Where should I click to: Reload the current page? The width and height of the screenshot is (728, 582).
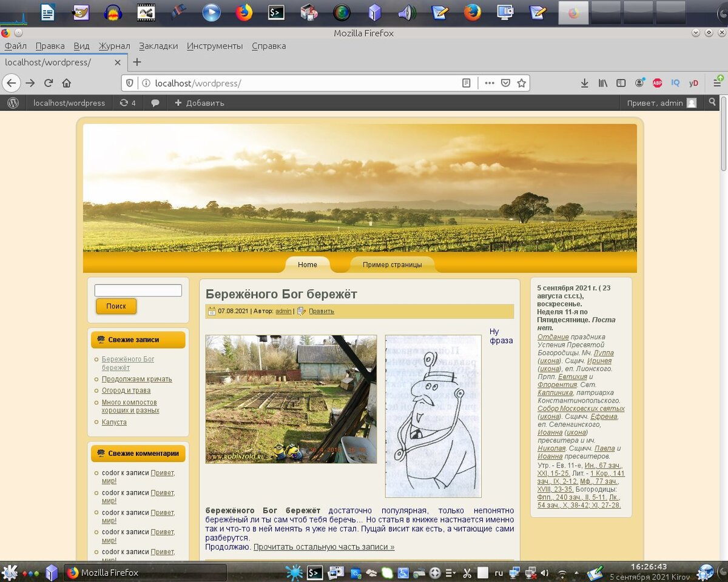pos(49,83)
